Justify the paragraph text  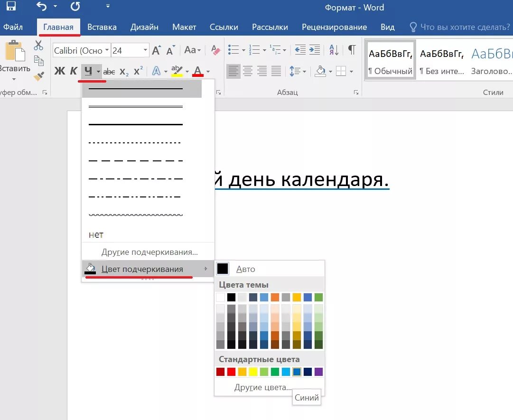pos(276,71)
